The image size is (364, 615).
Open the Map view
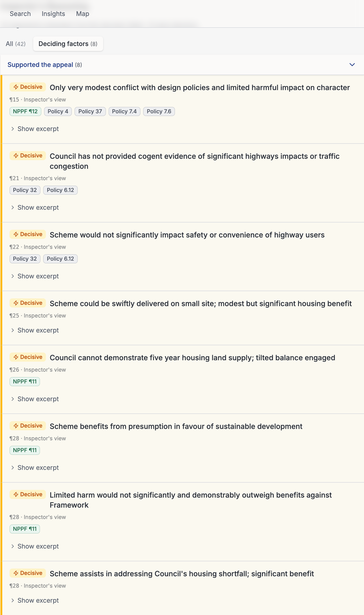[x=82, y=14]
